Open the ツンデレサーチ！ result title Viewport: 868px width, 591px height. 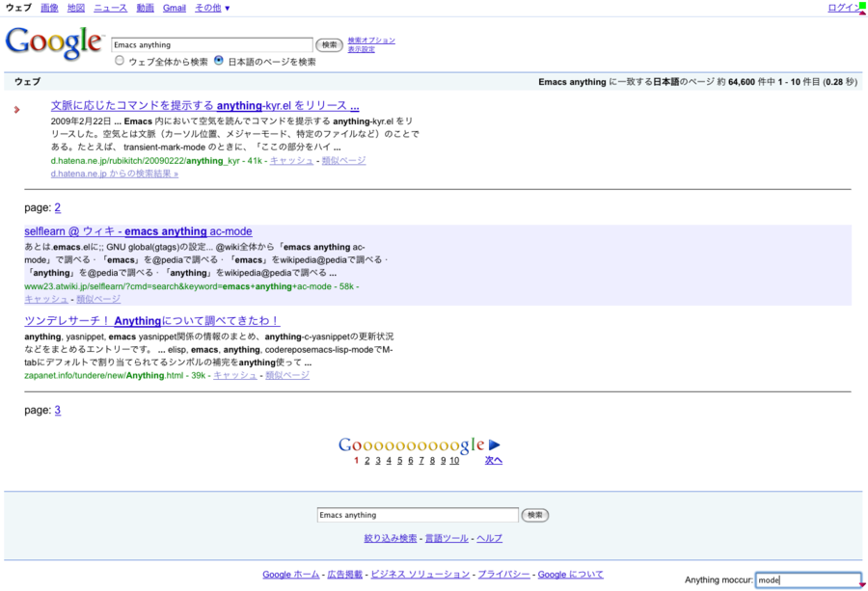(151, 320)
